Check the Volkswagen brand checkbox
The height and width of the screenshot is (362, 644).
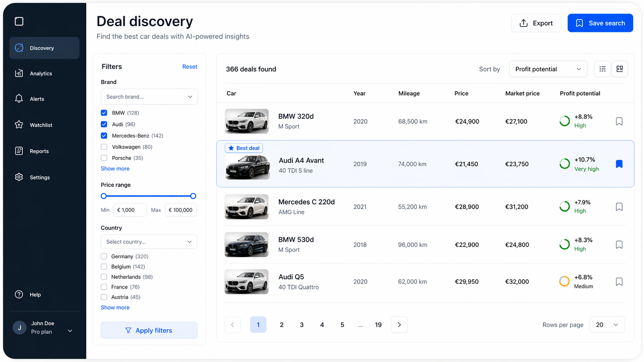tap(104, 147)
